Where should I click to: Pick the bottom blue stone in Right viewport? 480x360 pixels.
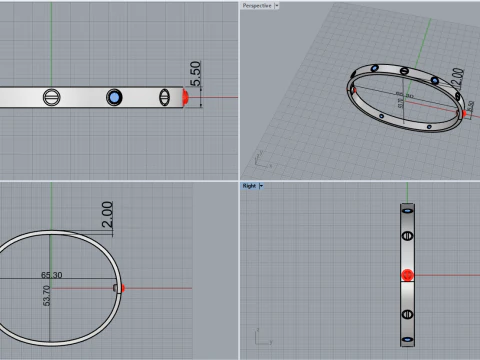click(407, 340)
